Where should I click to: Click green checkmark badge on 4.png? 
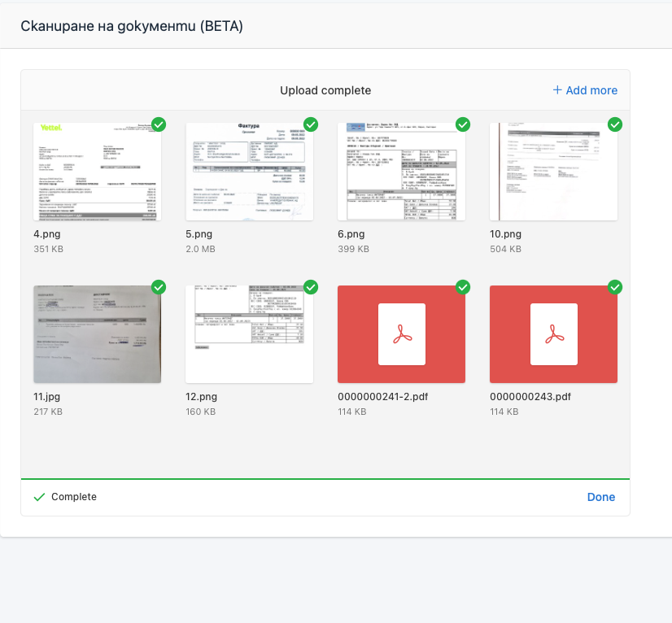159,124
